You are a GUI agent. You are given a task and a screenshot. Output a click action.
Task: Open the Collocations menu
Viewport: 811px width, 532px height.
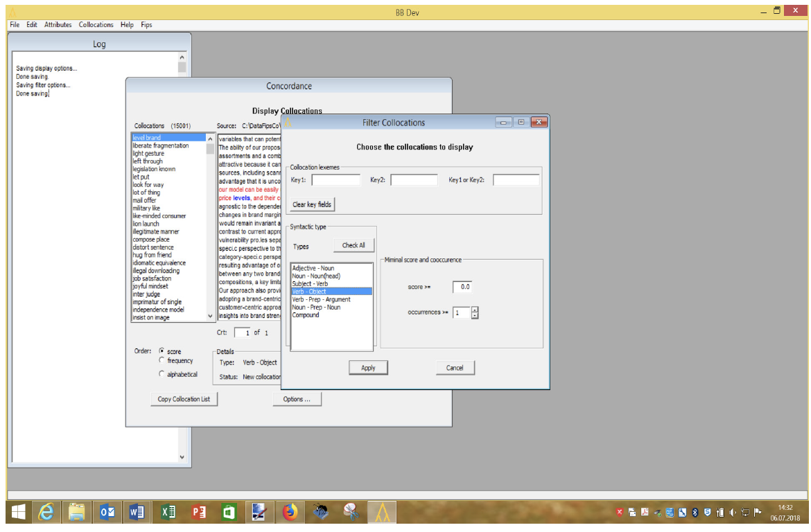[x=96, y=24]
